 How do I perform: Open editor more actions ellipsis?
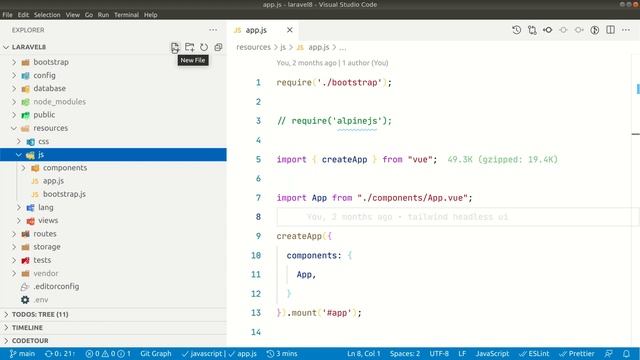tap(626, 30)
